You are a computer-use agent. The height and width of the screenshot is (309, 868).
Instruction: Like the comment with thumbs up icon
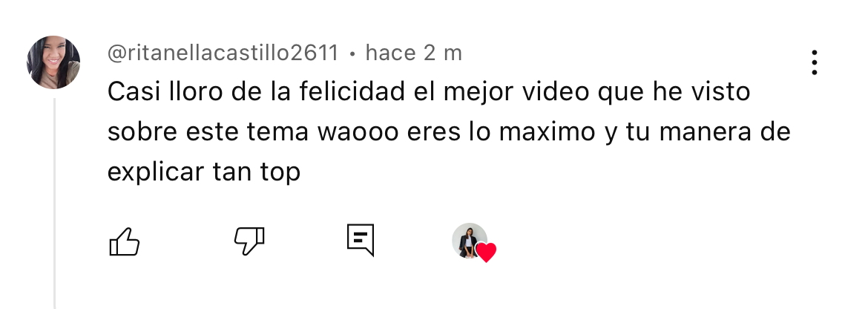(x=125, y=242)
